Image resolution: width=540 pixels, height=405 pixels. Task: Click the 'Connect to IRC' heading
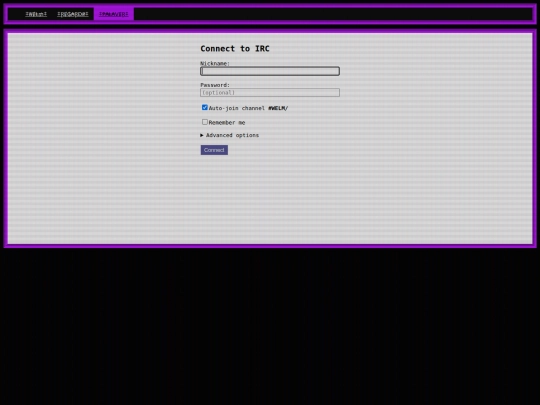click(235, 49)
